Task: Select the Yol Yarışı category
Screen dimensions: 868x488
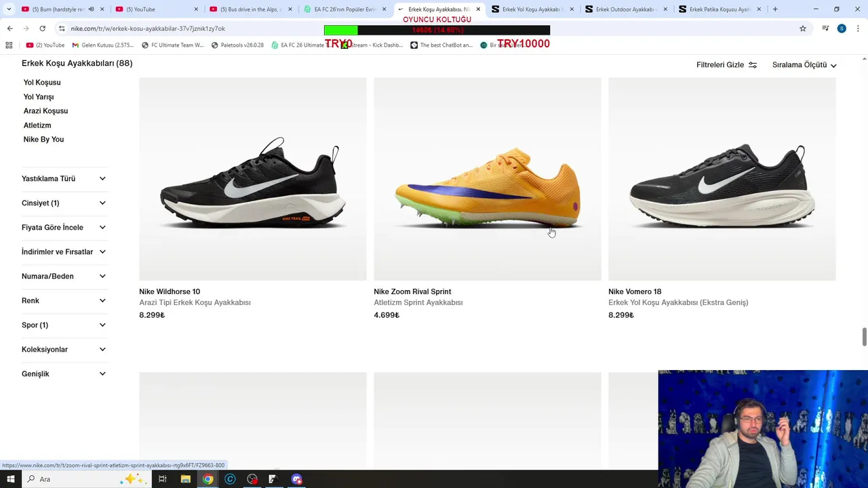Action: point(39,97)
